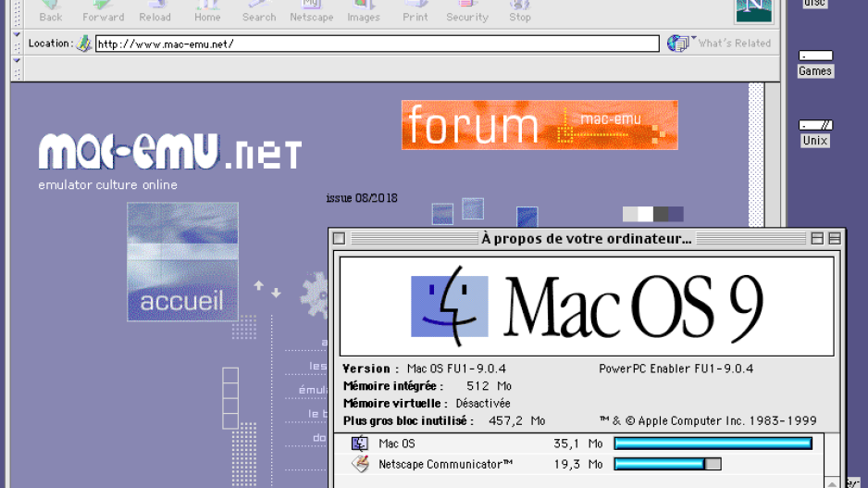The height and width of the screenshot is (488, 868).
Task: Click the Location bookmark icon
Action: coord(83,44)
